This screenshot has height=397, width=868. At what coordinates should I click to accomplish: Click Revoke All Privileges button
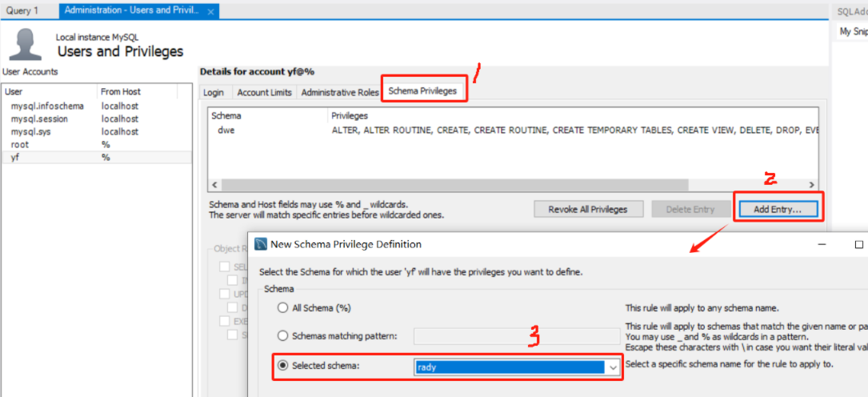[x=588, y=209]
